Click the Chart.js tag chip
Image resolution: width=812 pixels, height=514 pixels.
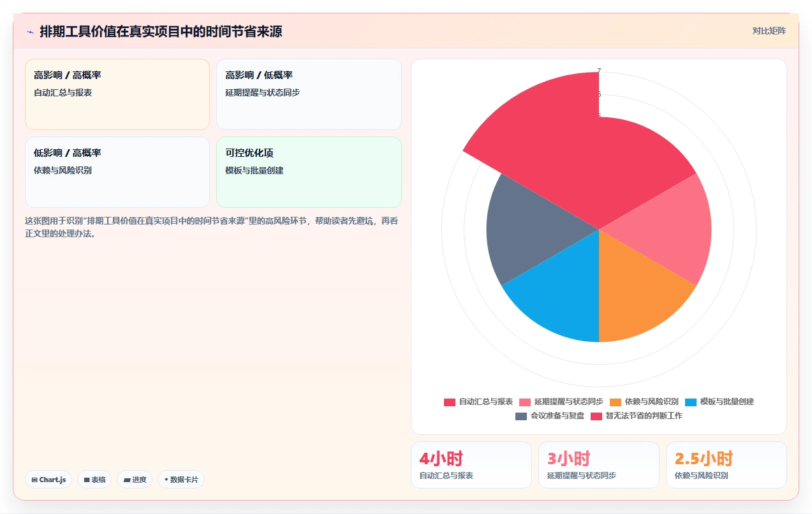click(x=48, y=480)
